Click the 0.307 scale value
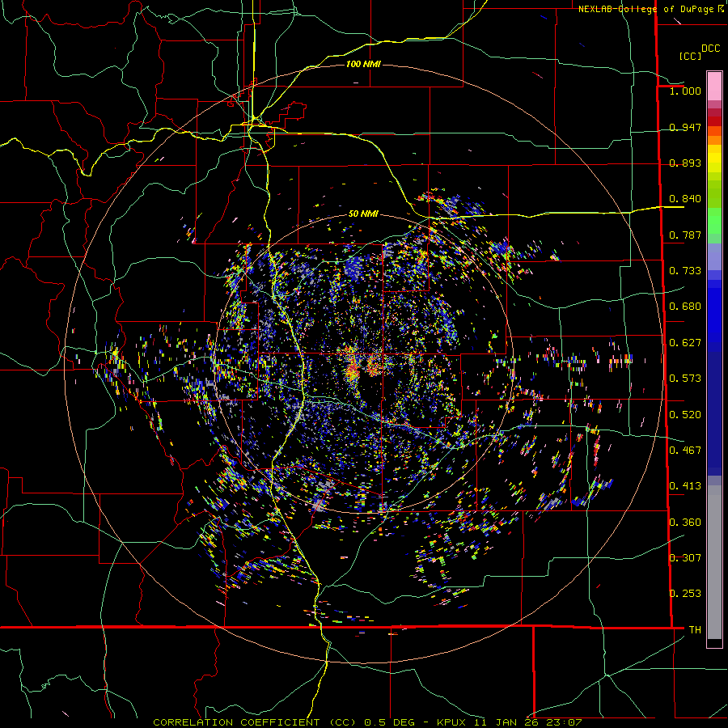 pyautogui.click(x=685, y=558)
